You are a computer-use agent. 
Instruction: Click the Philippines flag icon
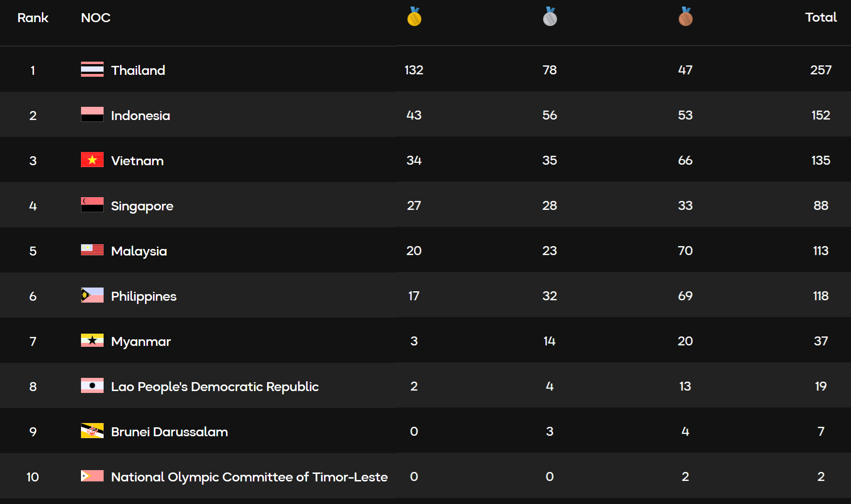click(x=92, y=296)
